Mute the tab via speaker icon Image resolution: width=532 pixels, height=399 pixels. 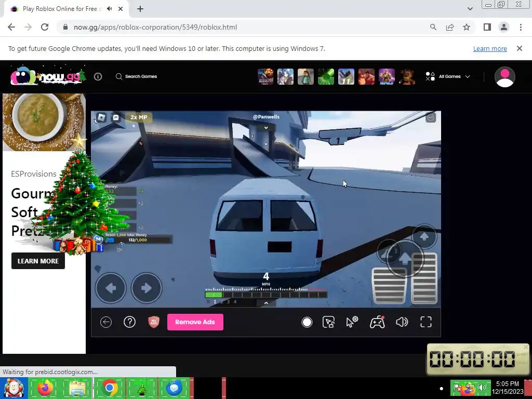tap(109, 9)
